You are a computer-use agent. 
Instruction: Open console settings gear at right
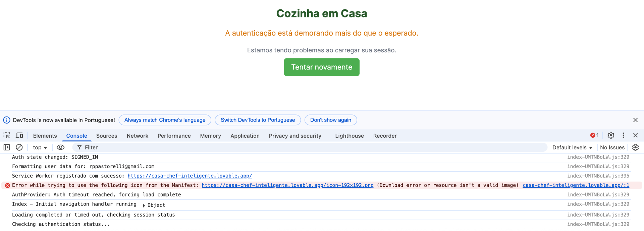(x=635, y=147)
